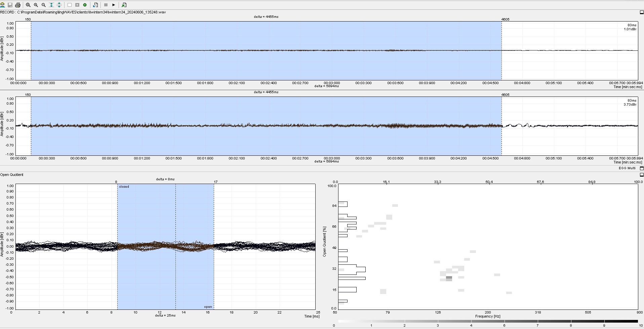
Task: Click the copy document icon
Action: (95, 5)
